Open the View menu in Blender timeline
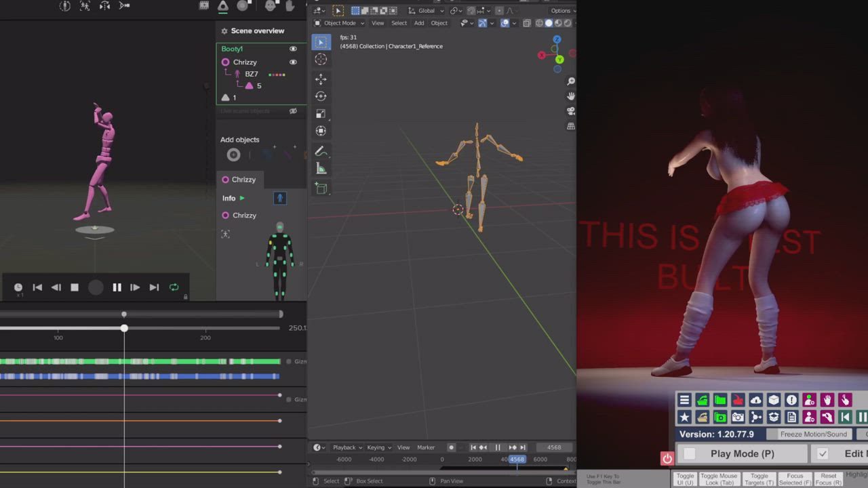 (403, 447)
